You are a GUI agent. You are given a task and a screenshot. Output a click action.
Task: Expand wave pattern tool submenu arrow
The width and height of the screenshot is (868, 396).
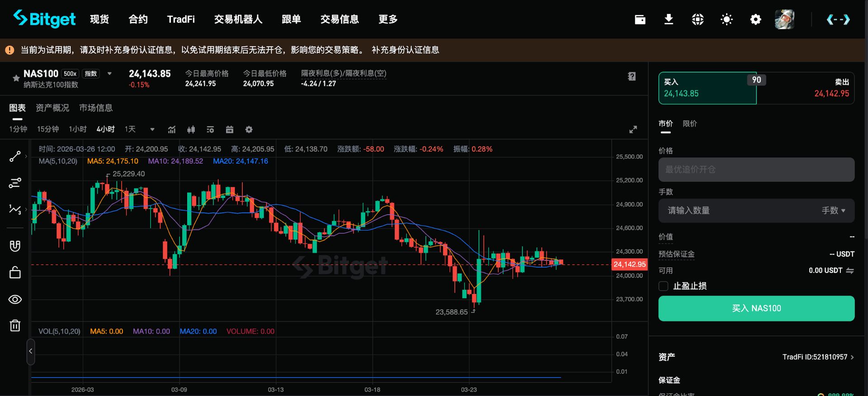(26, 209)
